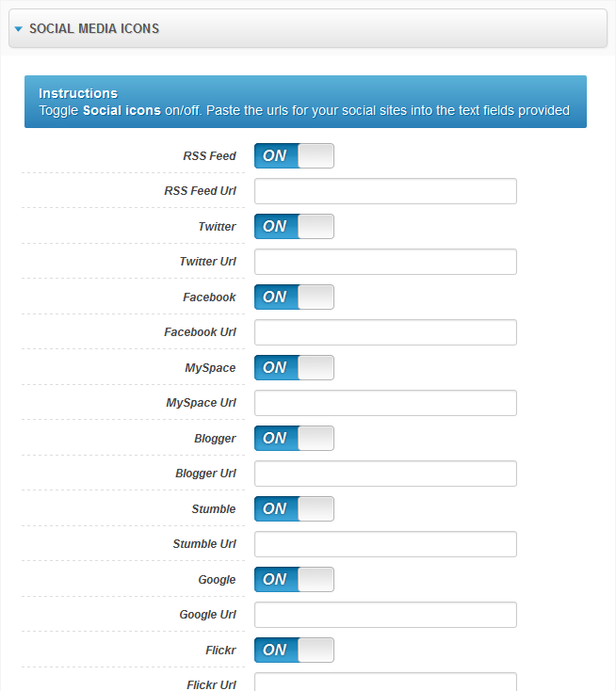Select the MySpace Url text box
The height and width of the screenshot is (691, 616).
tap(385, 403)
